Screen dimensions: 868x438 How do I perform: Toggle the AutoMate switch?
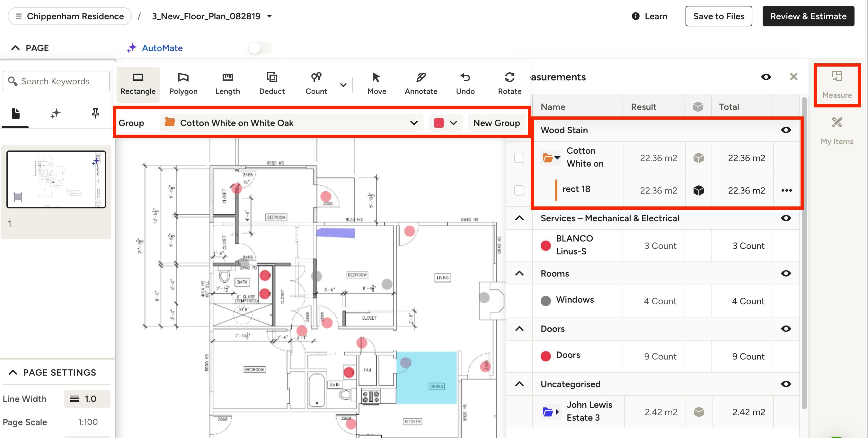[260, 48]
